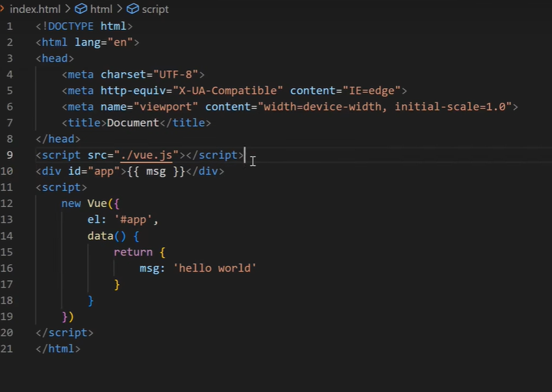
Task: Click the cube icon before script breadcrumb
Action: [132, 9]
